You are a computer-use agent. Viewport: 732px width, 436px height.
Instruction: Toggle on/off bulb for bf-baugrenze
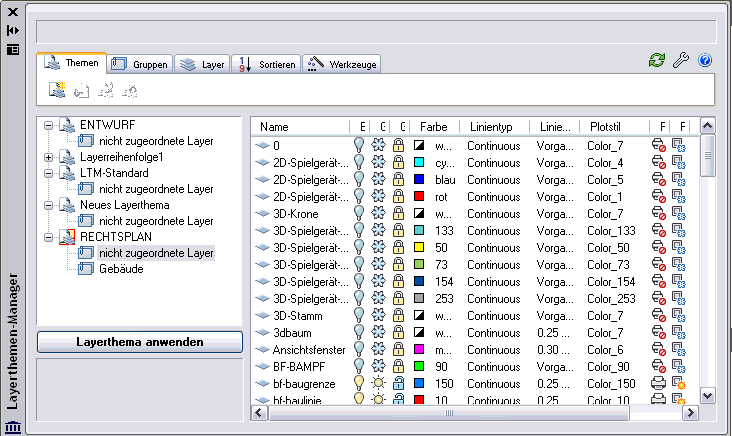coord(359,384)
